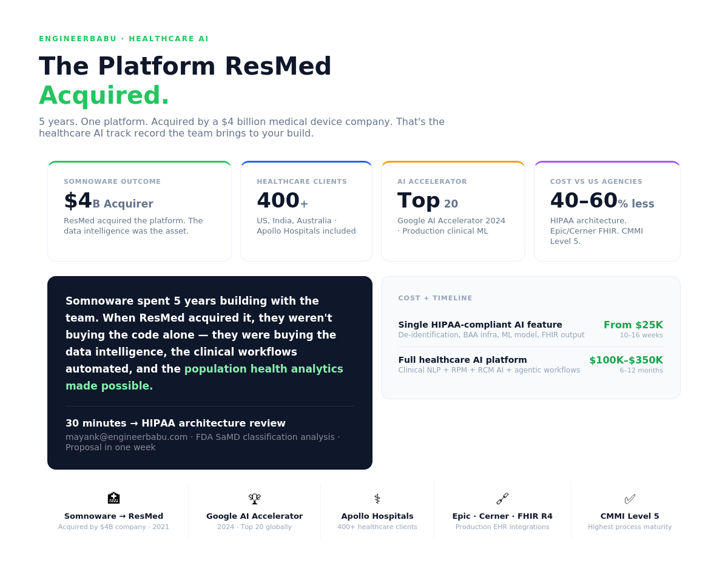The height and width of the screenshot is (574, 728).
Task: Click the '$100K–$350K' price
Action: point(626,360)
